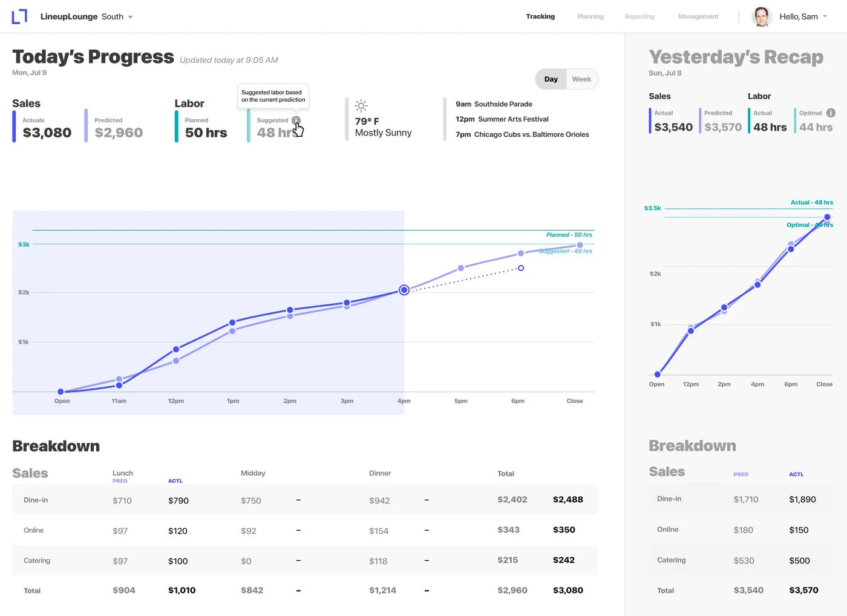Click the LineupLounge logo icon
Screen dimensions: 847x616
click(19, 16)
